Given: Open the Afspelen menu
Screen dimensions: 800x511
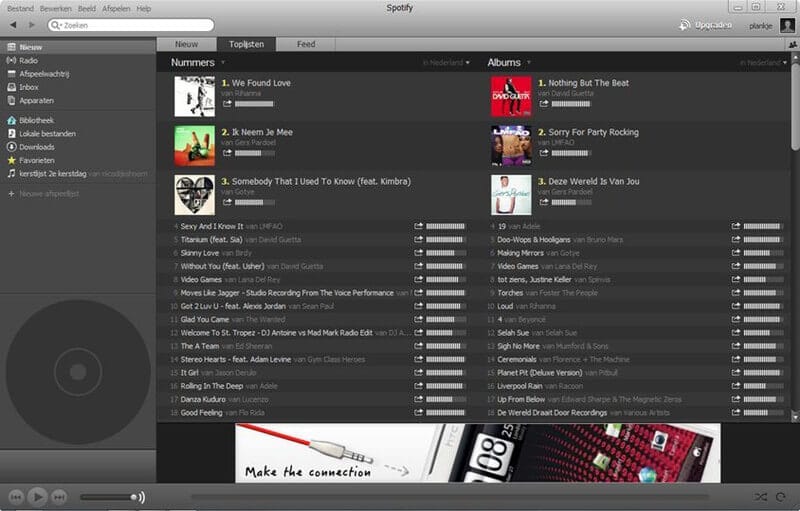Looking at the screenshot, I should tap(116, 9).
